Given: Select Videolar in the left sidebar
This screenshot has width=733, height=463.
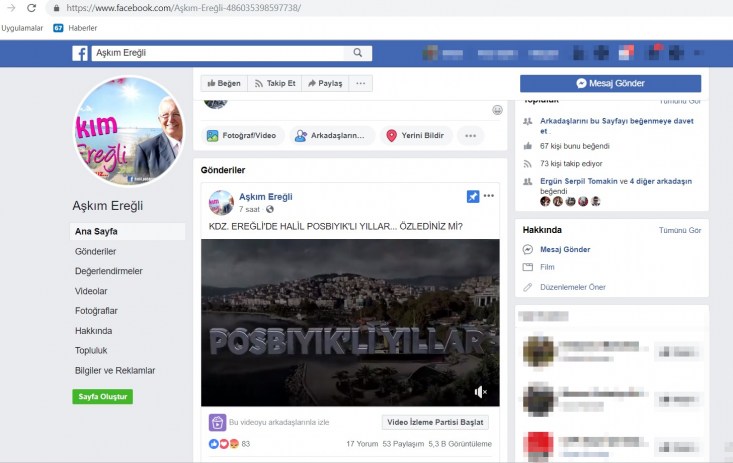Looking at the screenshot, I should (91, 291).
